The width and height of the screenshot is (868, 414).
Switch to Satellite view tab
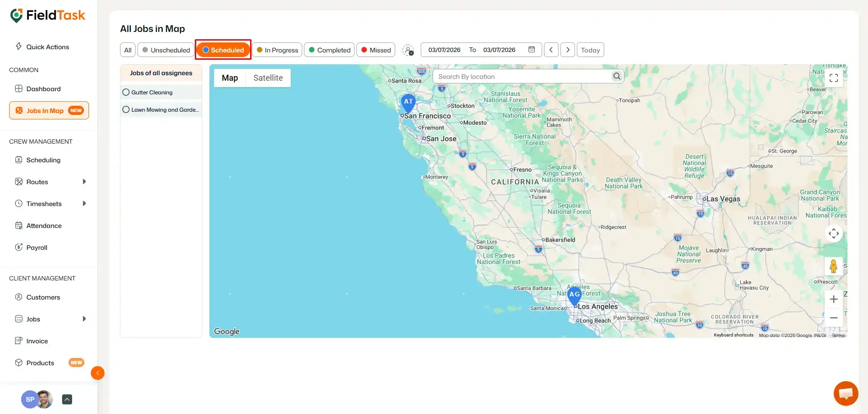[x=268, y=78]
